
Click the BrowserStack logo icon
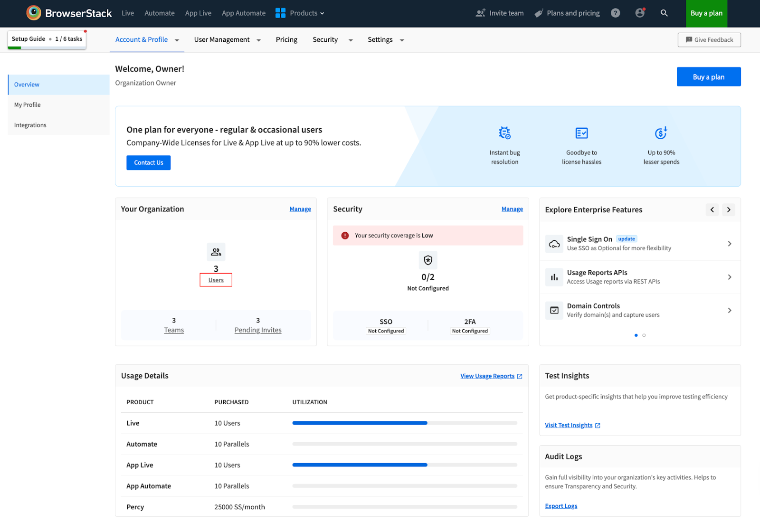(34, 13)
